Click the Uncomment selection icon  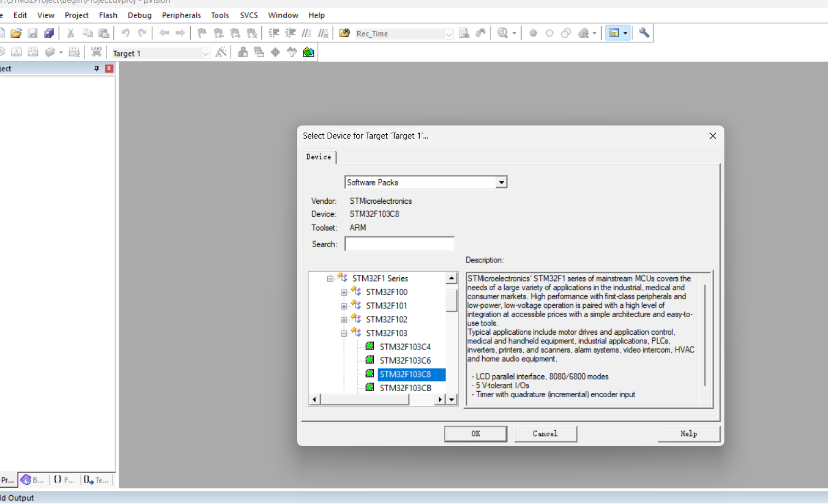[x=323, y=33]
